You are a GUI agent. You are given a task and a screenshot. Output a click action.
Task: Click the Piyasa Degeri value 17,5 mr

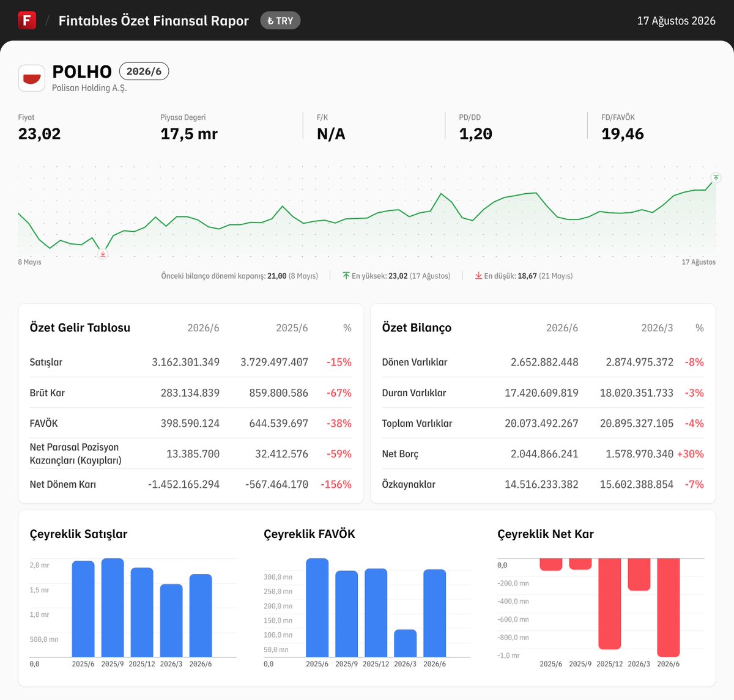tap(189, 134)
